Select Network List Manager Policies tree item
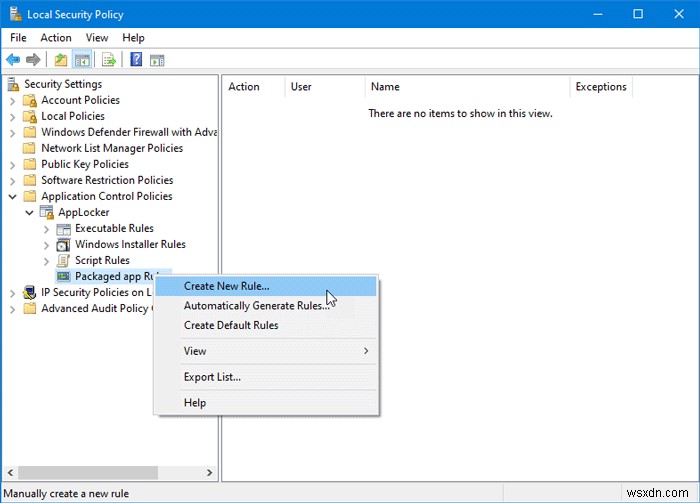 pyautogui.click(x=111, y=148)
